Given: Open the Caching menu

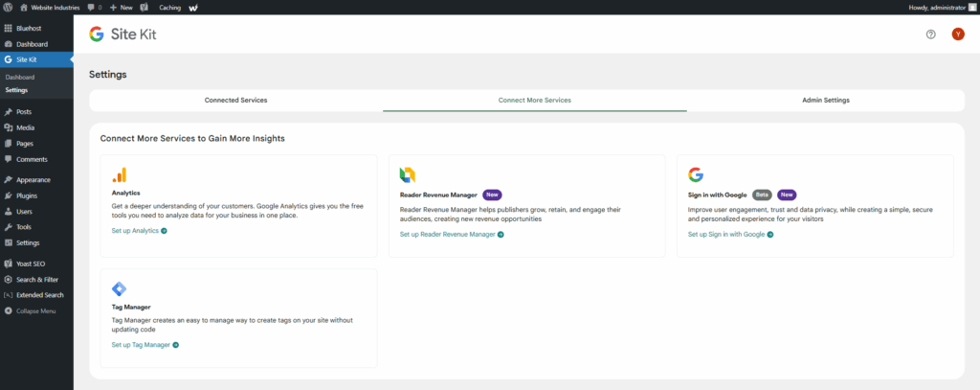Looking at the screenshot, I should point(170,8).
